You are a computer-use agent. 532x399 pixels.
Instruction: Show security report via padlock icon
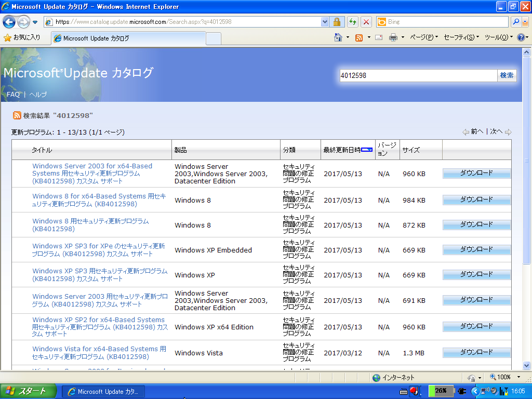pyautogui.click(x=337, y=22)
